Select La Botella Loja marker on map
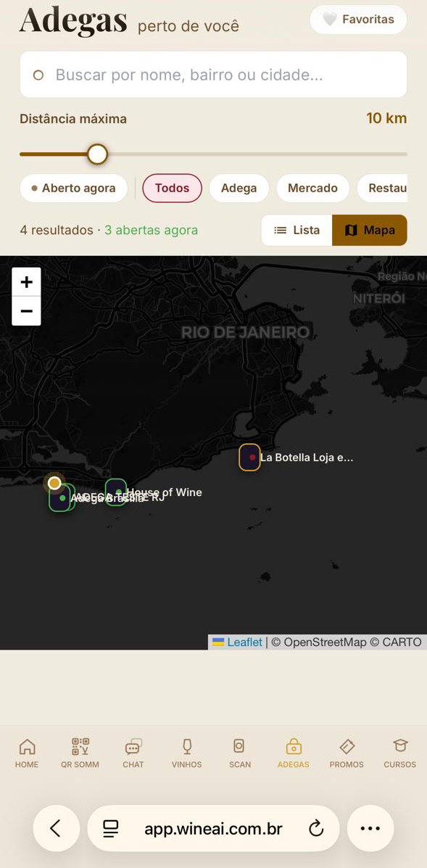427x868 pixels. [250, 458]
